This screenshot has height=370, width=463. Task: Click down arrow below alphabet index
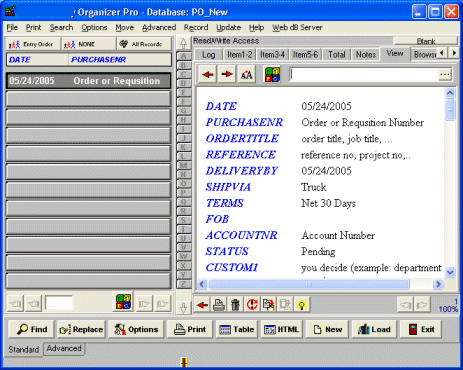pyautogui.click(x=183, y=308)
